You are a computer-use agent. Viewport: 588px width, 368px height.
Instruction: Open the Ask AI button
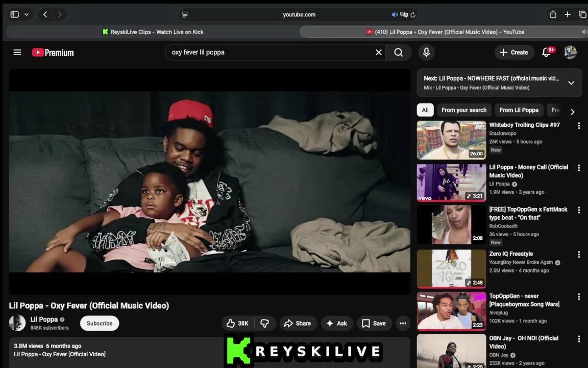point(337,324)
